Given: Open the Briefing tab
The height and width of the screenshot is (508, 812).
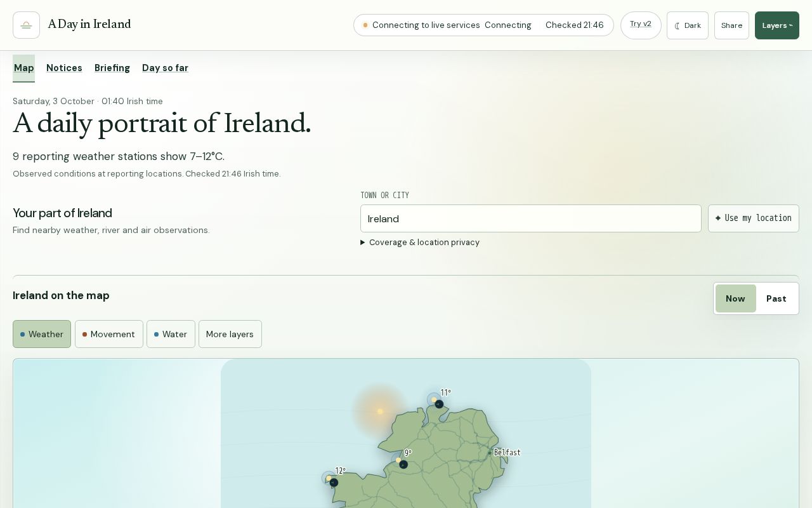Looking at the screenshot, I should pos(112,68).
